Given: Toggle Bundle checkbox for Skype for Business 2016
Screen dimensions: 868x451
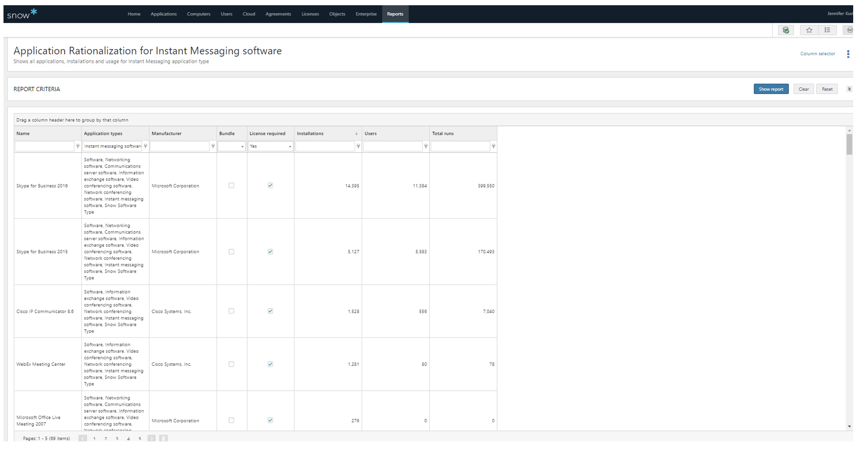Looking at the screenshot, I should (x=231, y=185).
